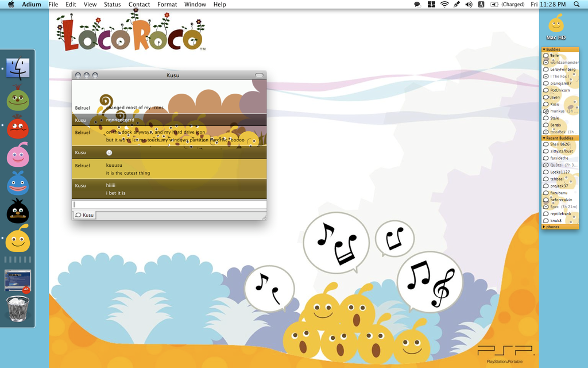
Task: Click the chat bubble icon next to Stale
Action: point(546,118)
